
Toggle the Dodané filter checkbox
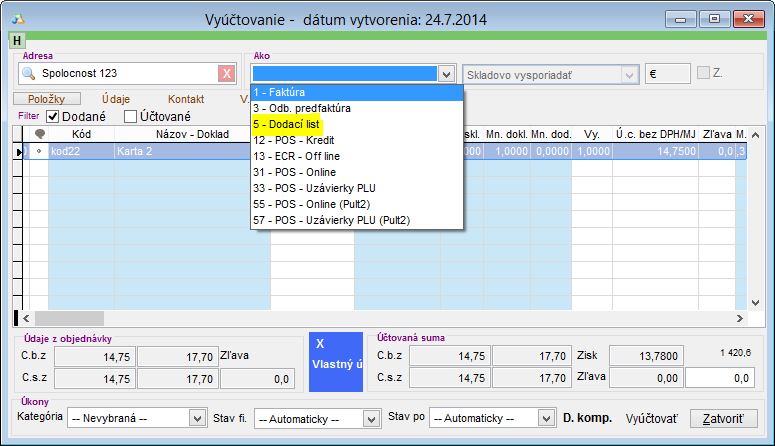53,117
